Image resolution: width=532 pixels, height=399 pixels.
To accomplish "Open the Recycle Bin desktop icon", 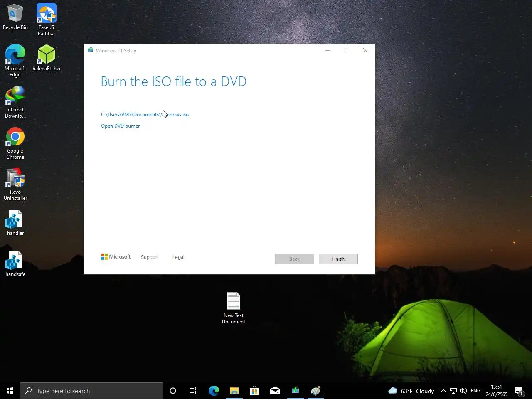I will [15, 17].
